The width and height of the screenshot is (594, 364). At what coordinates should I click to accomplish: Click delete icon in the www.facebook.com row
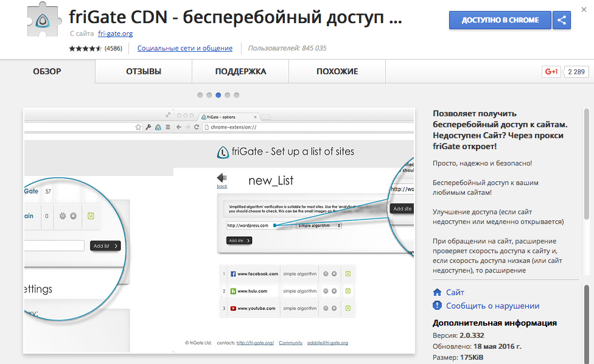334,273
